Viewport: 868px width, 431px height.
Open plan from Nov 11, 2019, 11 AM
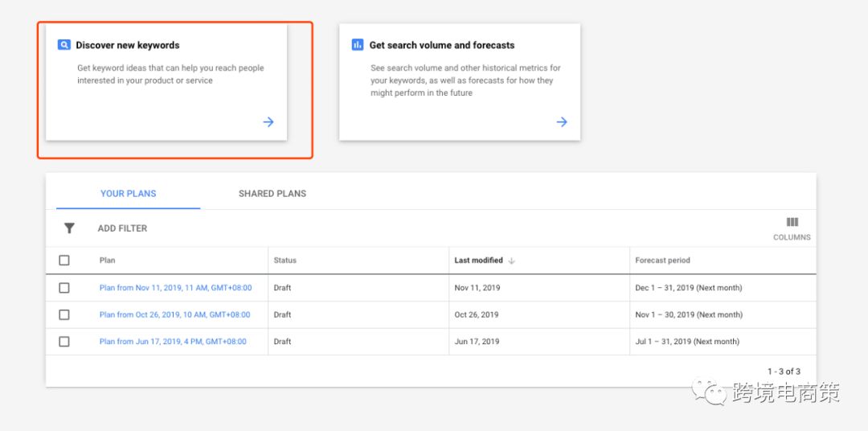pos(175,288)
